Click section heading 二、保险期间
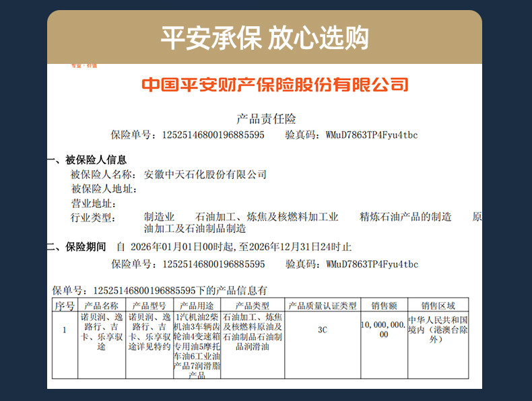Image resolution: width=532 pixels, height=401 pixels. [77, 247]
